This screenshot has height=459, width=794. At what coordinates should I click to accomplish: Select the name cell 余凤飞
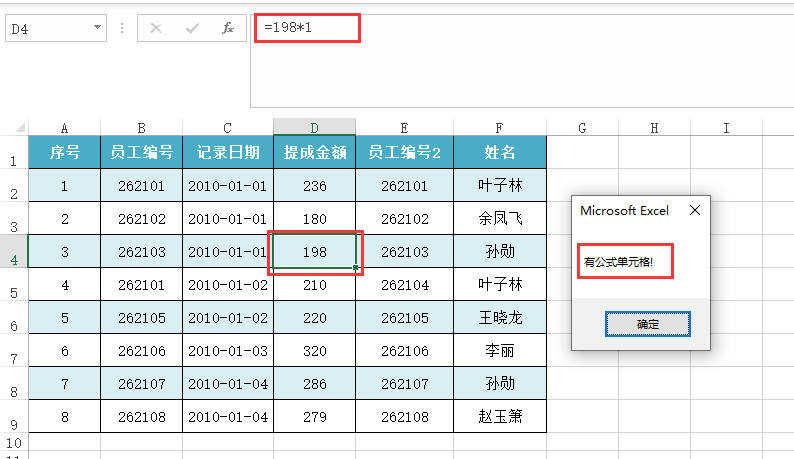[500, 218]
